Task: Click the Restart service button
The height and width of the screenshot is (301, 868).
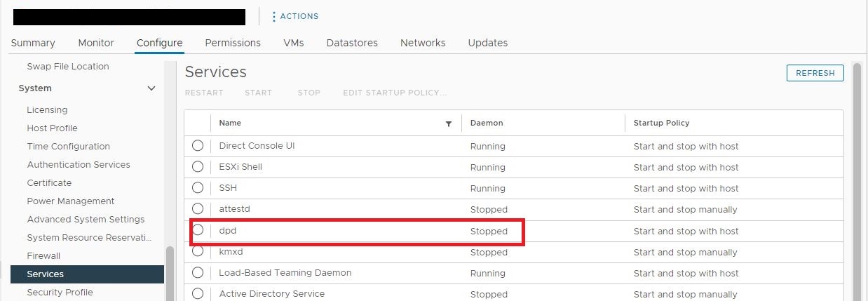Action: (204, 93)
